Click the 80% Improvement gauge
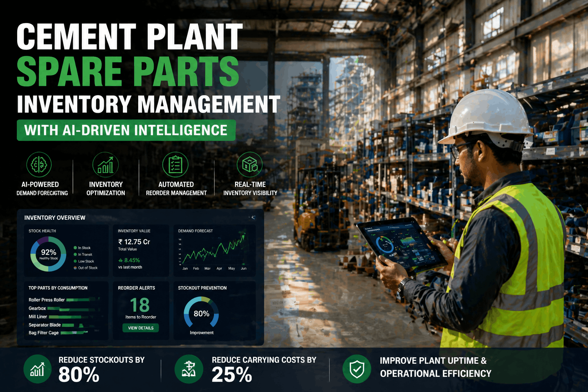 coord(201,314)
